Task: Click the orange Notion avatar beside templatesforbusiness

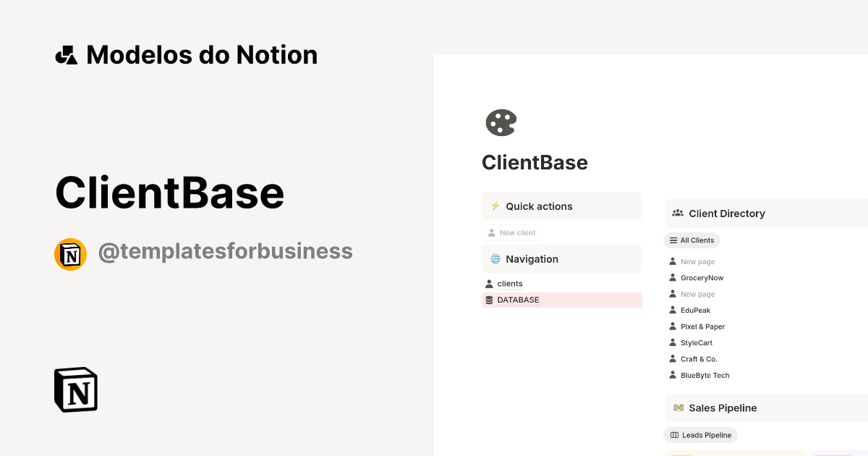Action: click(x=70, y=254)
